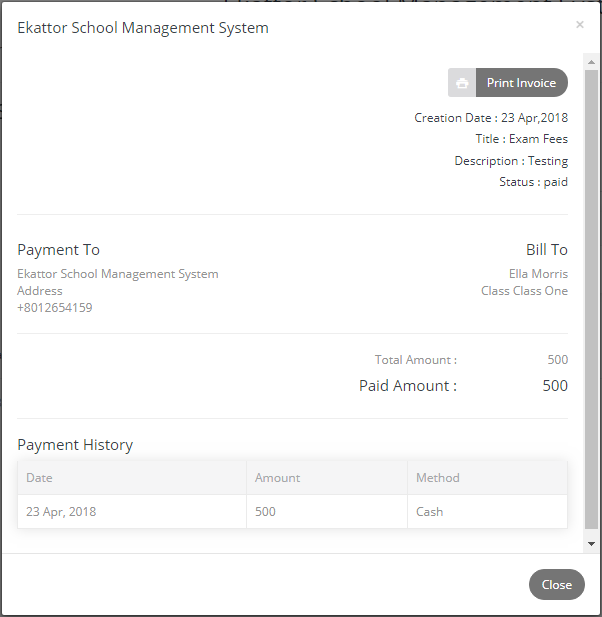Click the scrollbar up arrow
602x617 pixels.
click(x=591, y=62)
